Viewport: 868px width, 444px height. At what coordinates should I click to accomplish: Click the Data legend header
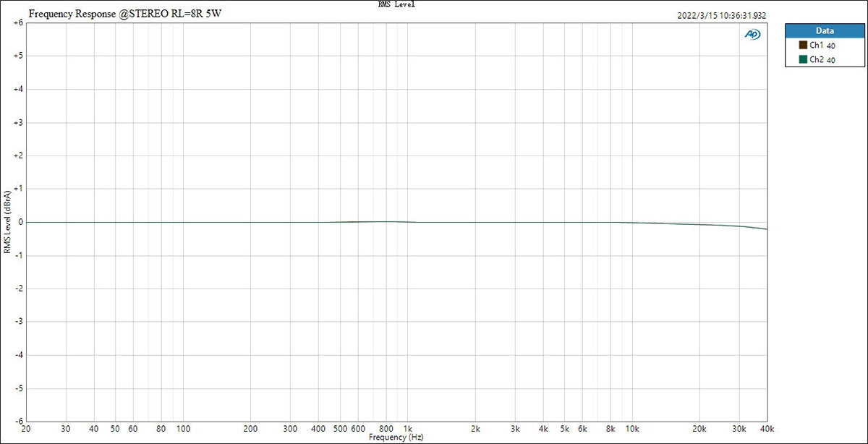click(824, 31)
